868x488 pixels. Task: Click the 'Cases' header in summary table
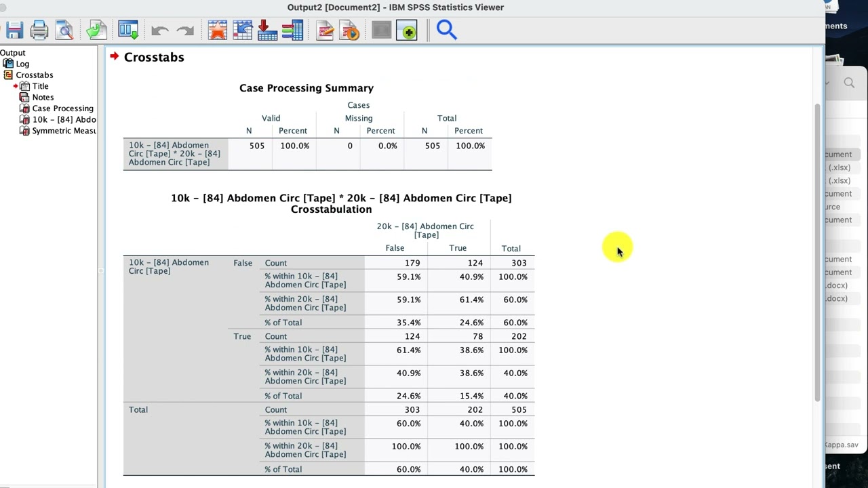coord(359,105)
